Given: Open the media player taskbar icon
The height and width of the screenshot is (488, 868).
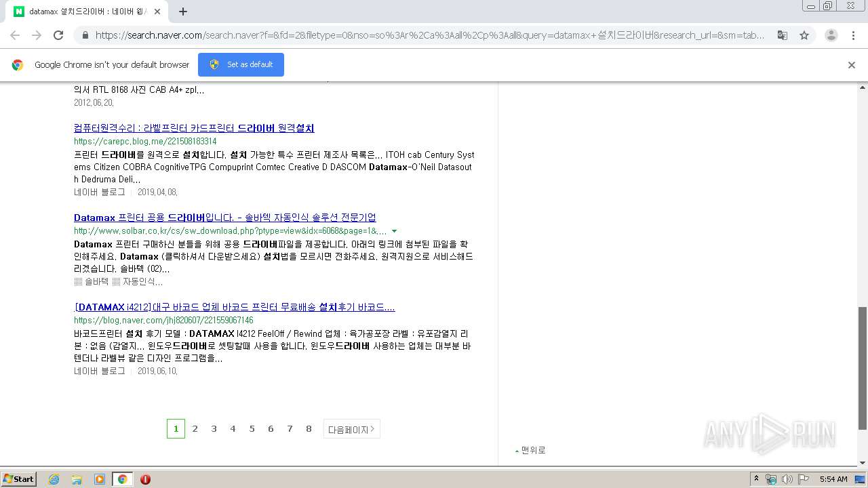Looking at the screenshot, I should (100, 479).
